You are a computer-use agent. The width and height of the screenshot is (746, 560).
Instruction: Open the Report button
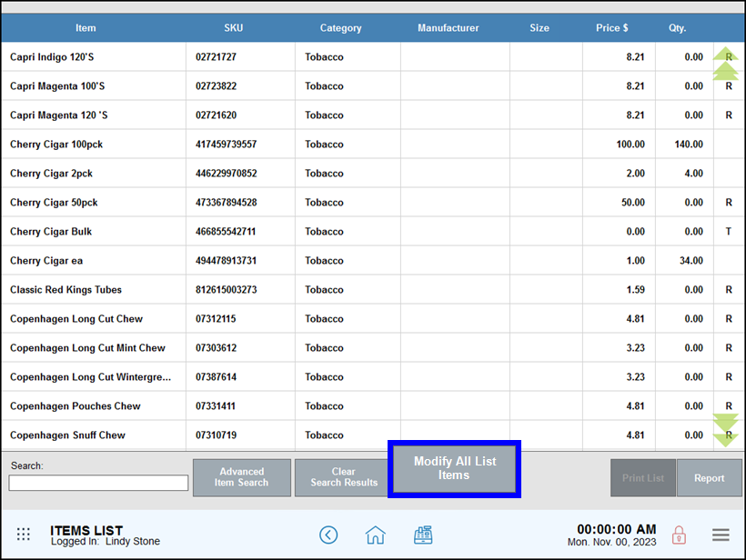pos(709,478)
